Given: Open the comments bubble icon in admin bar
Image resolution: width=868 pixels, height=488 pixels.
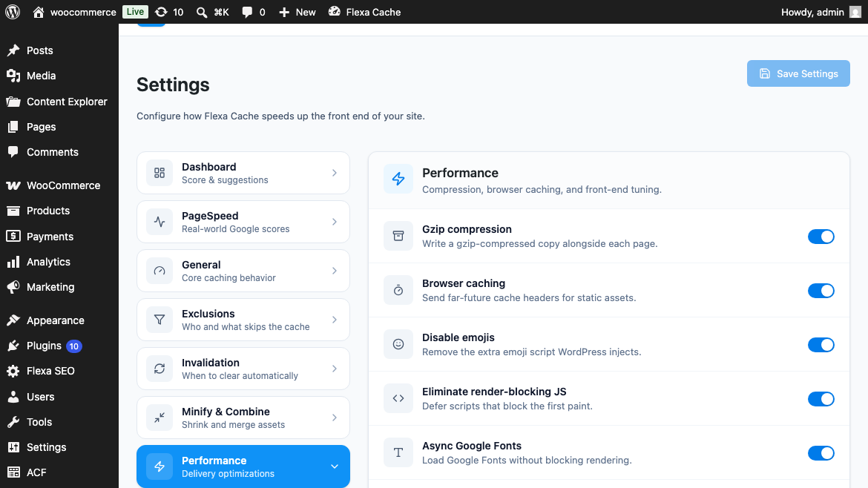Looking at the screenshot, I should 247,12.
